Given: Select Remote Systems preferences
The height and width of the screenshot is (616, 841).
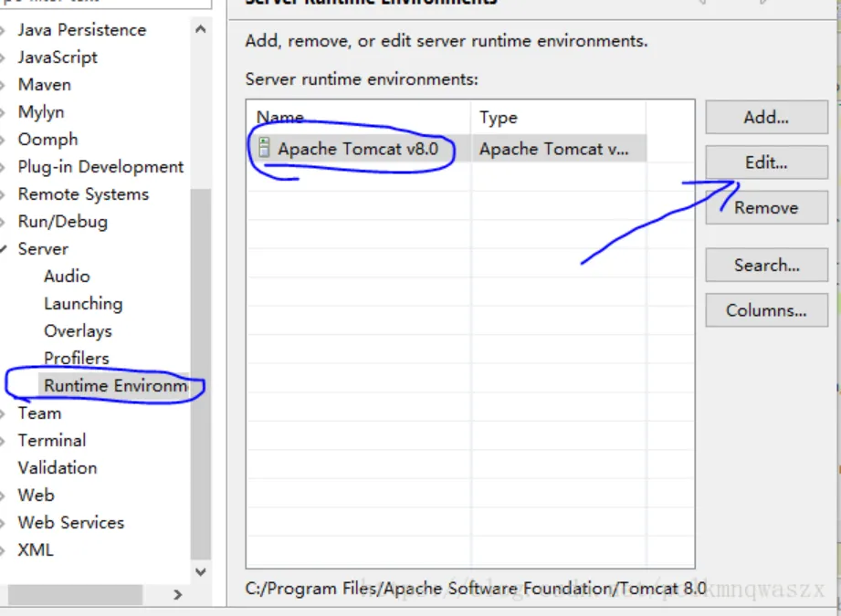Looking at the screenshot, I should pos(83,193).
